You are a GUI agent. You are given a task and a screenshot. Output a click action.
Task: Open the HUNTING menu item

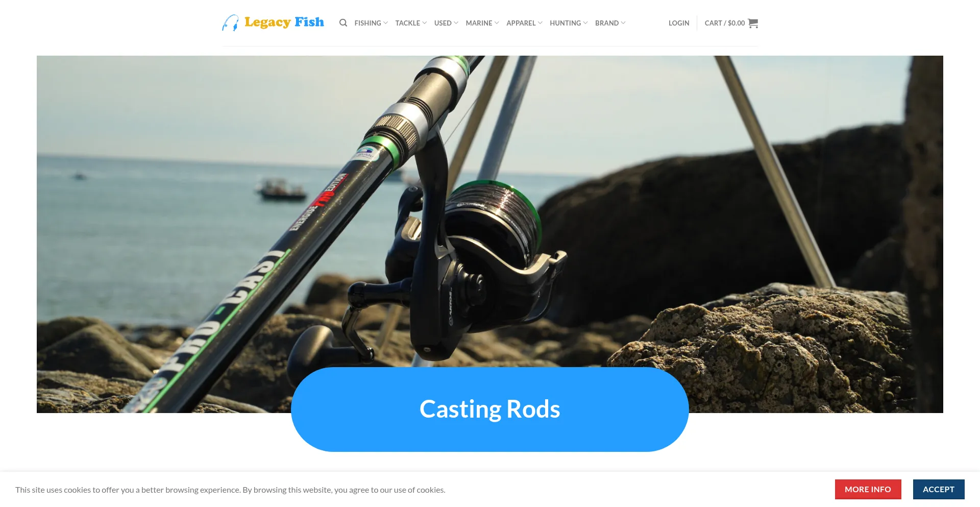point(565,23)
